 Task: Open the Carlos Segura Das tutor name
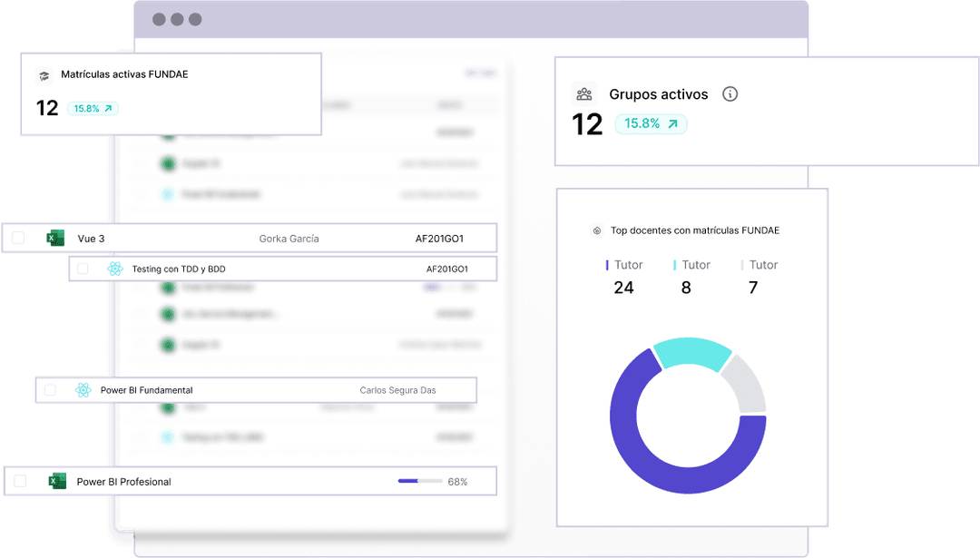(397, 390)
